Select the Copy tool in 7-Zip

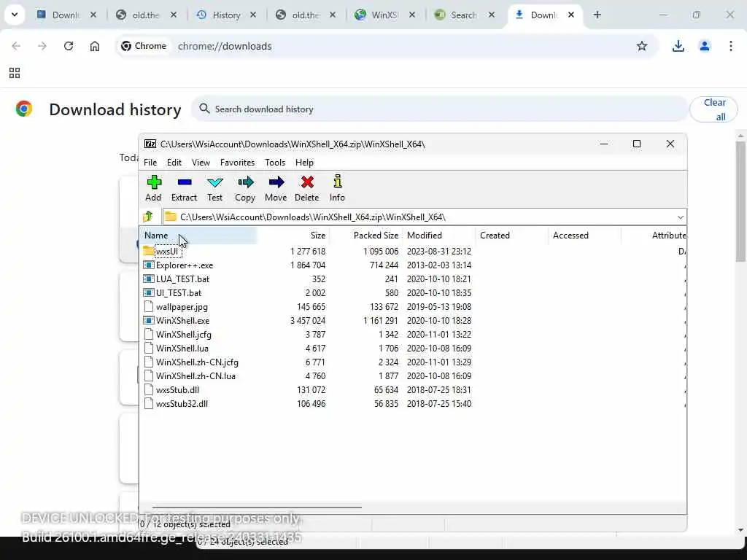[245, 188]
